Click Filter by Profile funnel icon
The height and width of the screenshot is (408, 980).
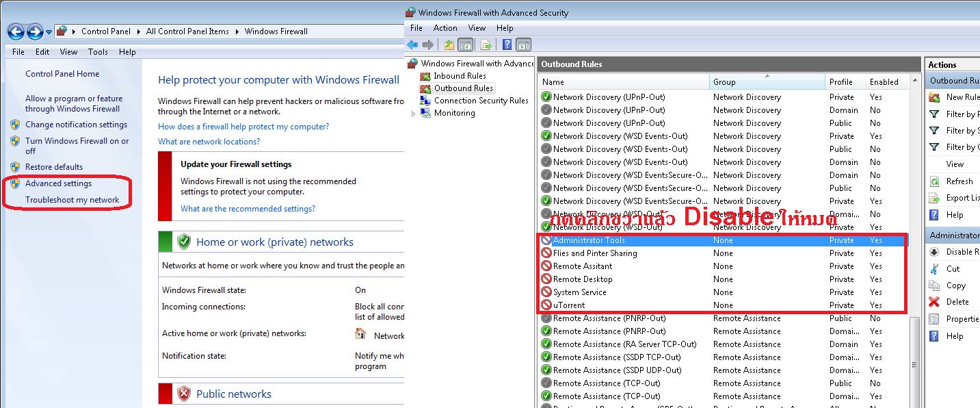point(934,114)
